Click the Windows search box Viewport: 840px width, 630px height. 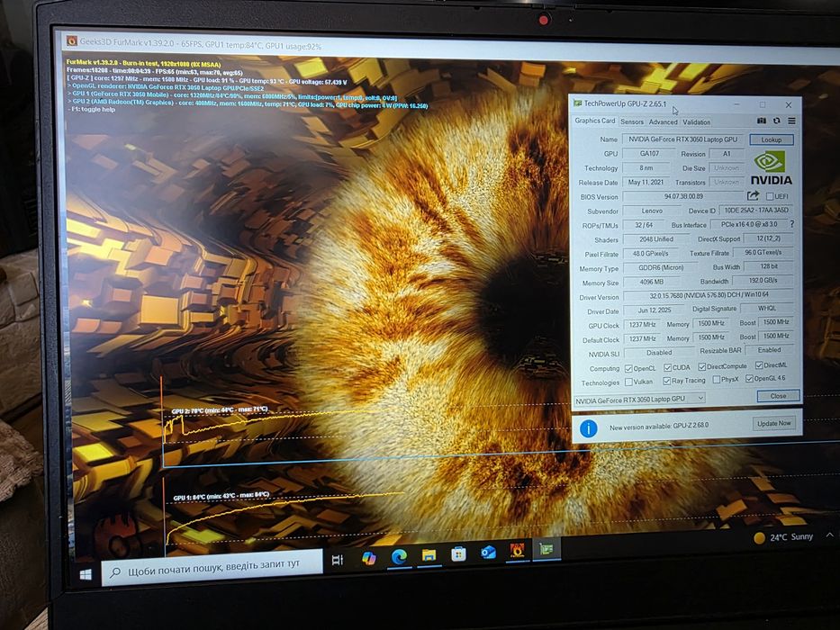(212, 567)
